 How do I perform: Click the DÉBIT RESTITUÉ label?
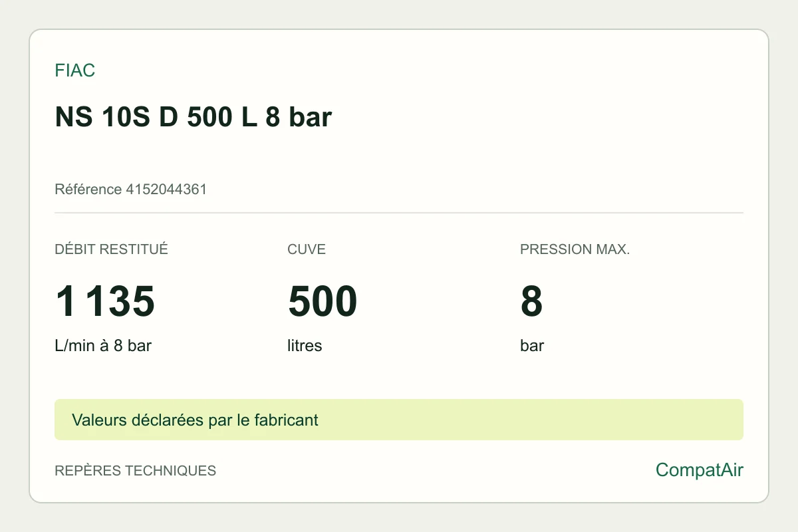pos(112,250)
